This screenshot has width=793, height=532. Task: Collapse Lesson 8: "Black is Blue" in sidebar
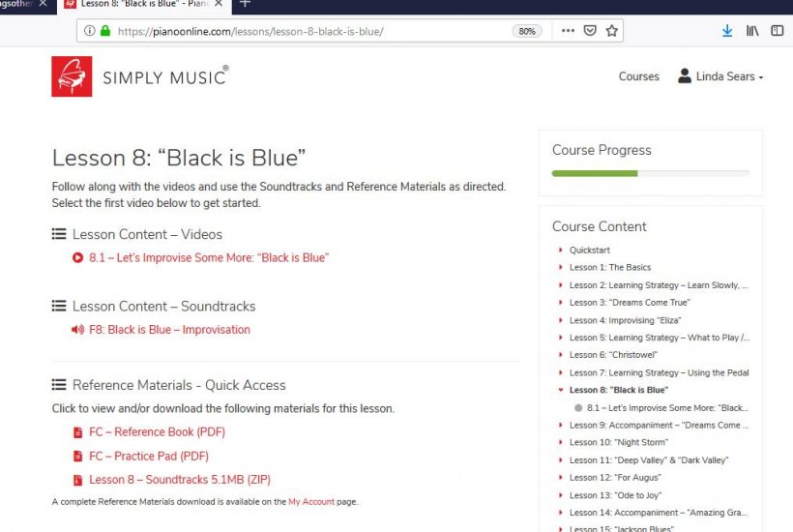[618, 390]
